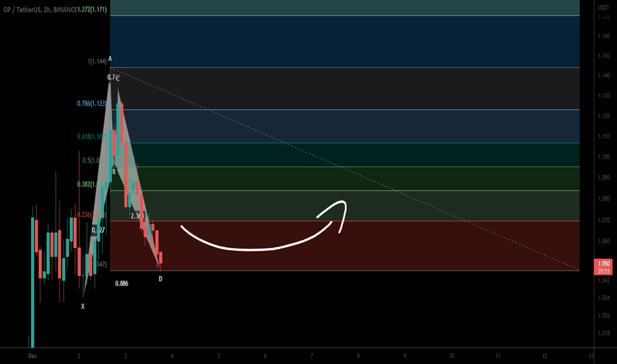Click the 1.160 price axis label
This screenshot has width=617, height=364.
(604, 36)
